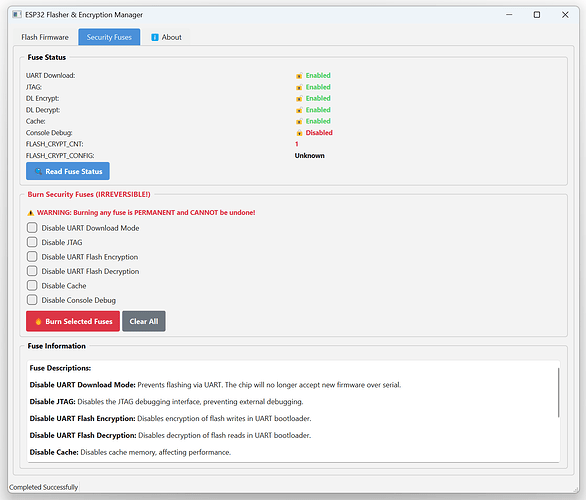
Task: Toggle Disable UART Flash Encryption checkbox
Action: tap(32, 257)
